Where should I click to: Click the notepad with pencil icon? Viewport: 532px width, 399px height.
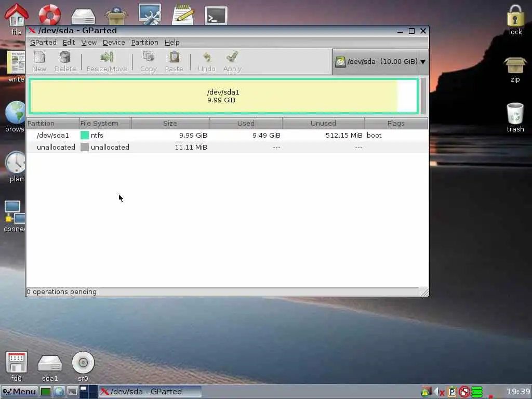pyautogui.click(x=183, y=14)
